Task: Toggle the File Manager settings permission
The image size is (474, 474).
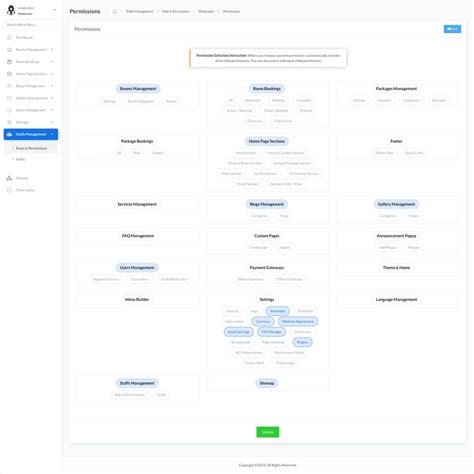Action: (x=271, y=332)
